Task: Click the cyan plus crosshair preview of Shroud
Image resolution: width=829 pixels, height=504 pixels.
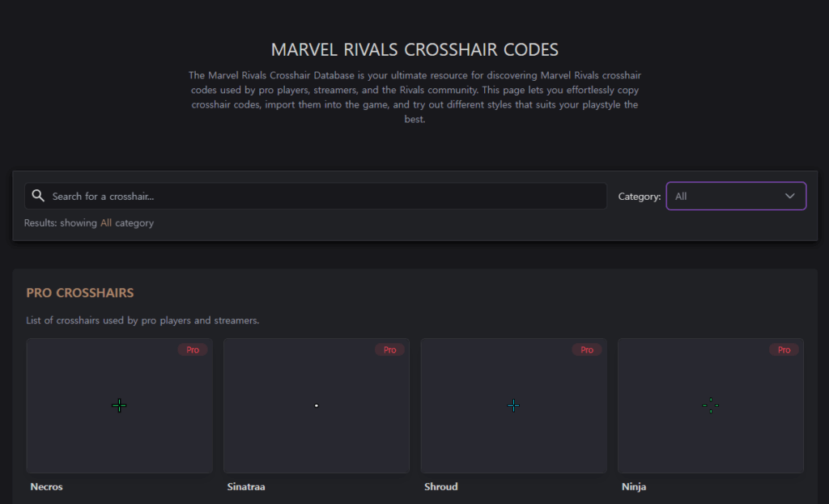Action: pos(513,406)
